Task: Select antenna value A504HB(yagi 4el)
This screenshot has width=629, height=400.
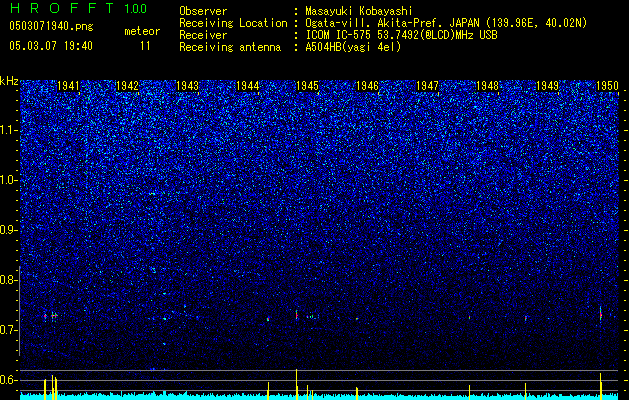Action: coord(353,47)
